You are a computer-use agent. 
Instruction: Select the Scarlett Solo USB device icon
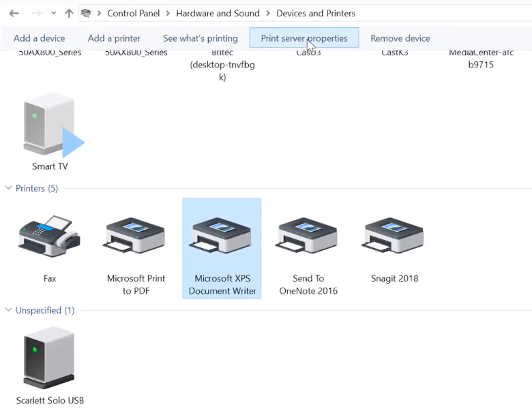(x=49, y=357)
